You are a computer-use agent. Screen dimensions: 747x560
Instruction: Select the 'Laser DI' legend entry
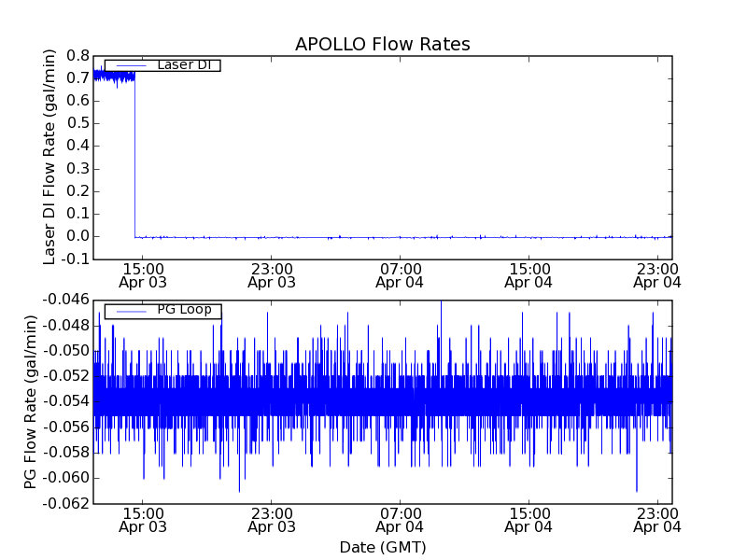coord(162,65)
